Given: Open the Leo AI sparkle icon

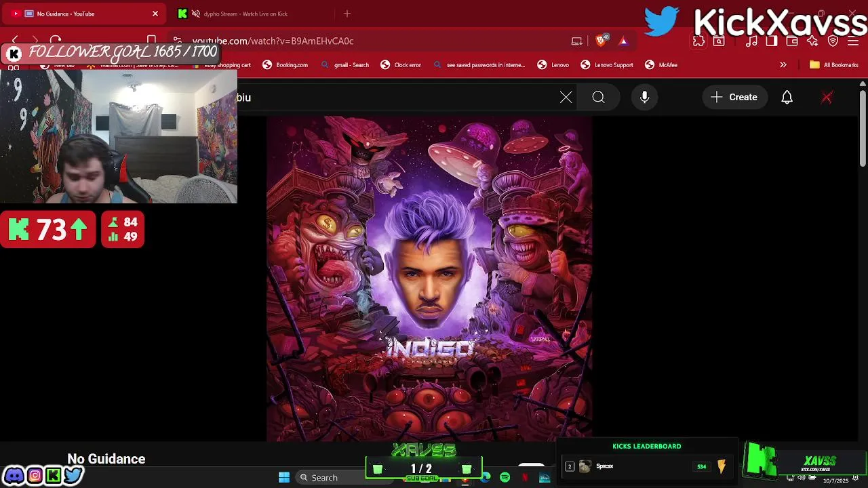Looking at the screenshot, I should tap(812, 41).
